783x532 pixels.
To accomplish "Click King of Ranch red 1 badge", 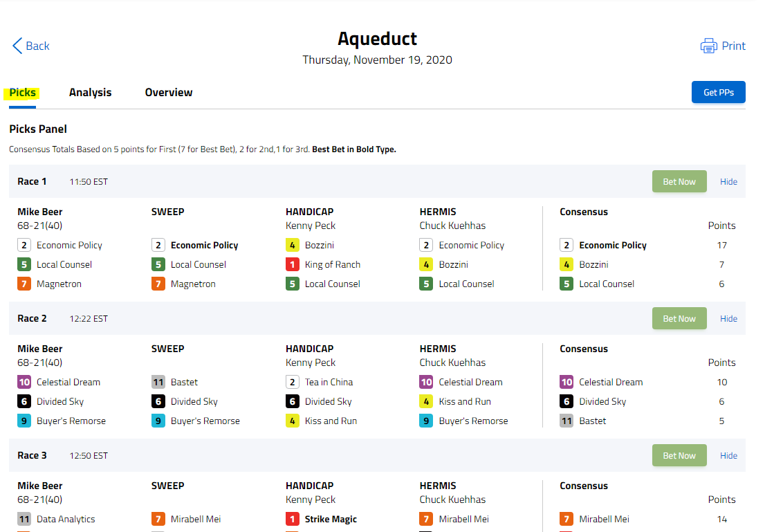I will pyautogui.click(x=292, y=265).
